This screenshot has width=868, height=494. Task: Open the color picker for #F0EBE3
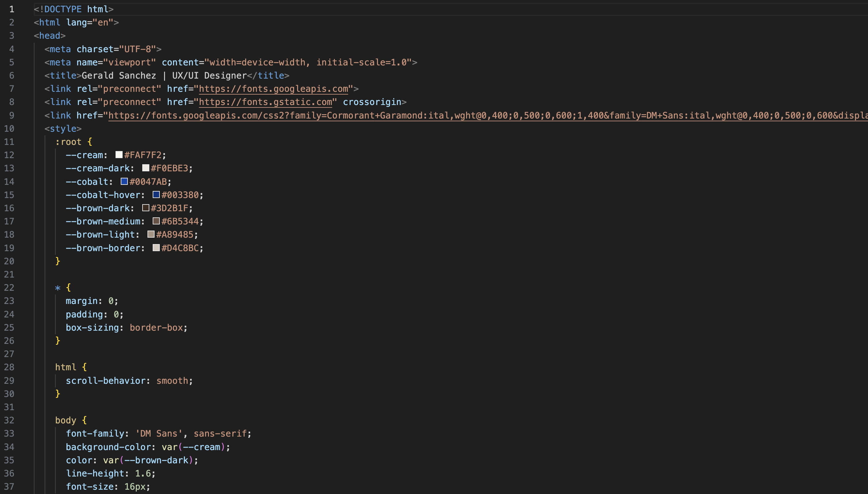point(146,168)
